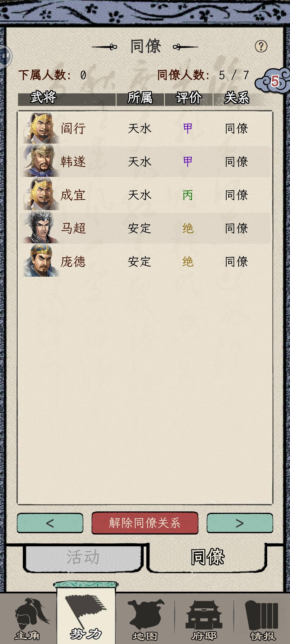
Task: Click 阎行's portrait thumbnail
Action: pyautogui.click(x=41, y=128)
